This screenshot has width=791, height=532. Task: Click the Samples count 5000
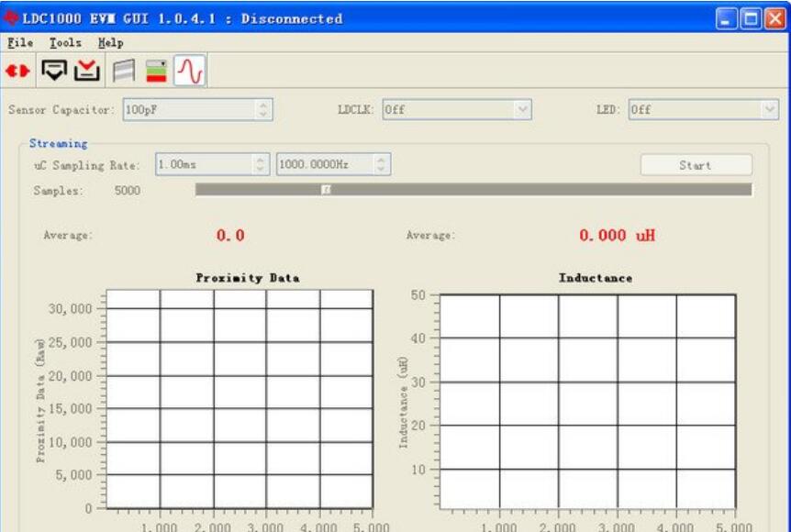pos(128,191)
